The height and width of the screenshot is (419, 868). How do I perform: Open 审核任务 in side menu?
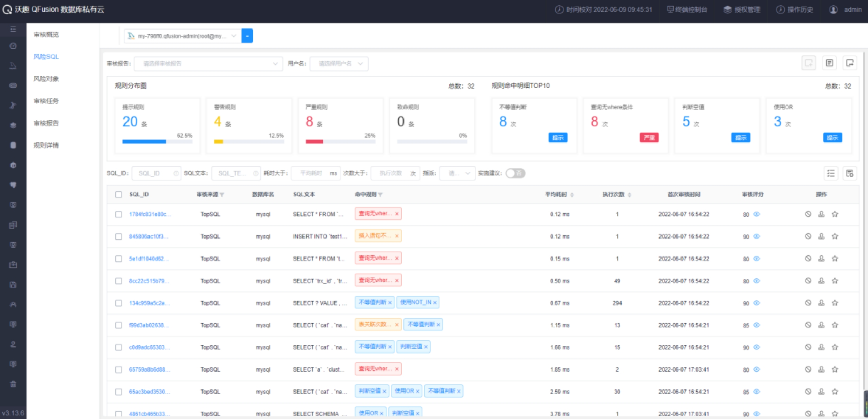click(46, 101)
